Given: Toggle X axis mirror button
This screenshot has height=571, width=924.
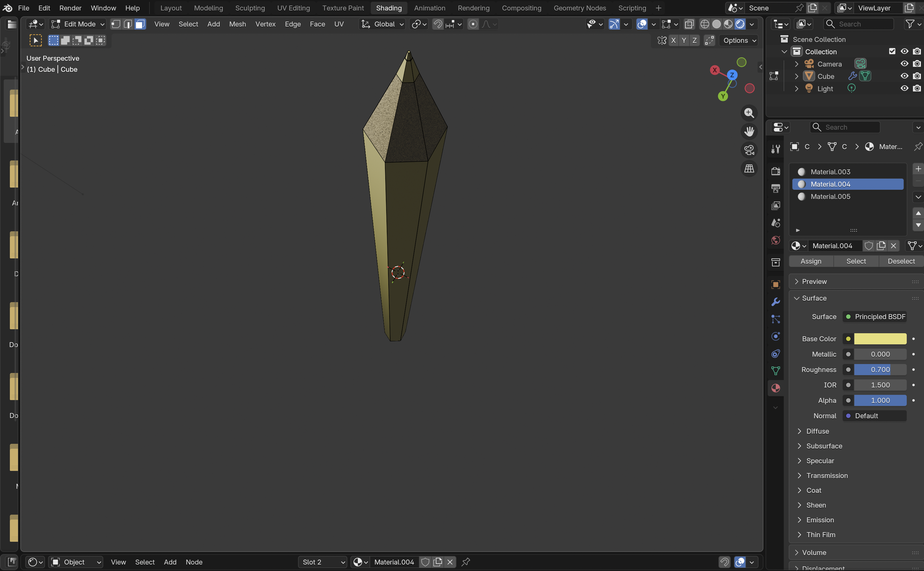Looking at the screenshot, I should tap(673, 40).
